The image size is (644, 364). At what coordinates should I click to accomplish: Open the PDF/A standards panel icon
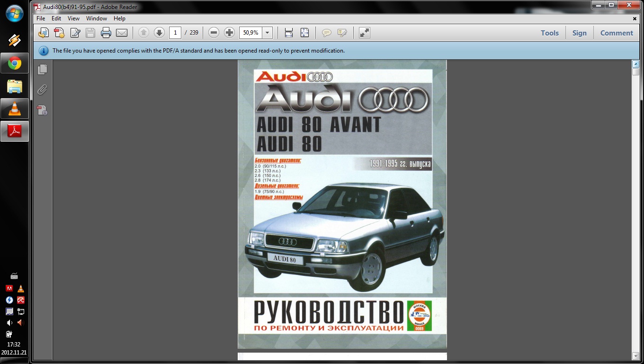(x=42, y=110)
